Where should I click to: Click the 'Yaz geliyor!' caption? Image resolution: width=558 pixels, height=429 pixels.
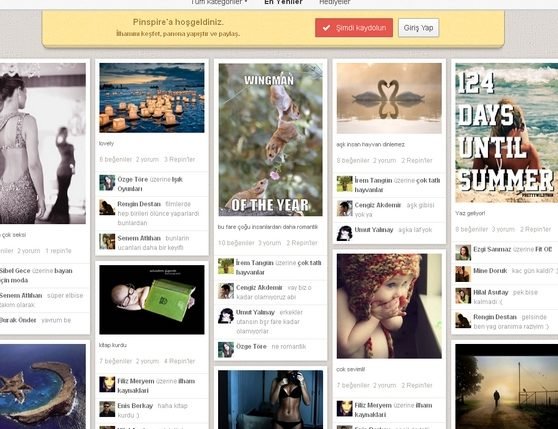point(470,213)
